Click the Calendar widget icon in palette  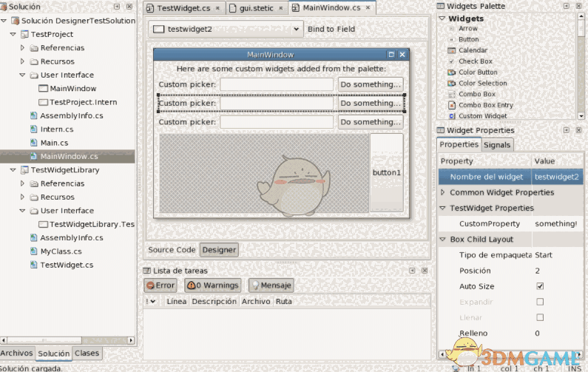pos(451,50)
